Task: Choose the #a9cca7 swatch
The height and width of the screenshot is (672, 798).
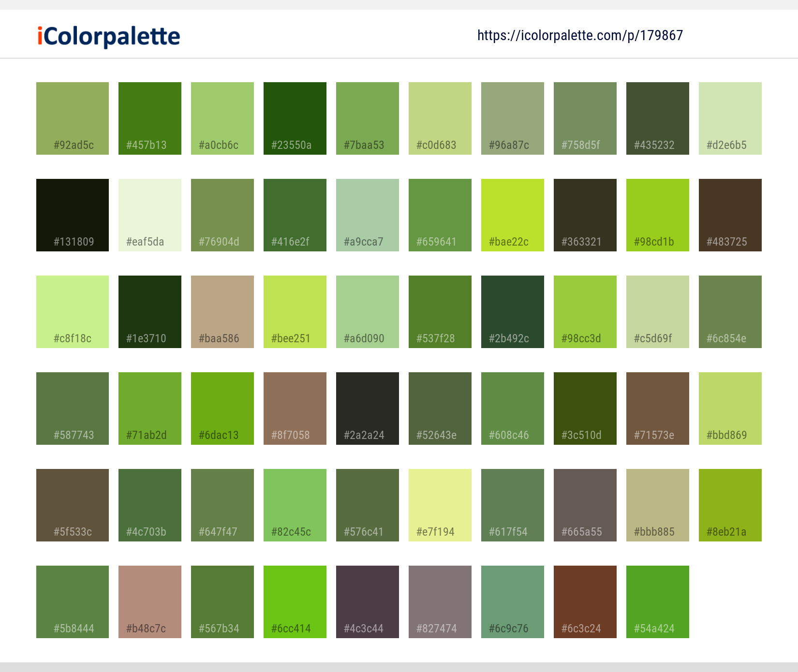Action: (x=368, y=215)
